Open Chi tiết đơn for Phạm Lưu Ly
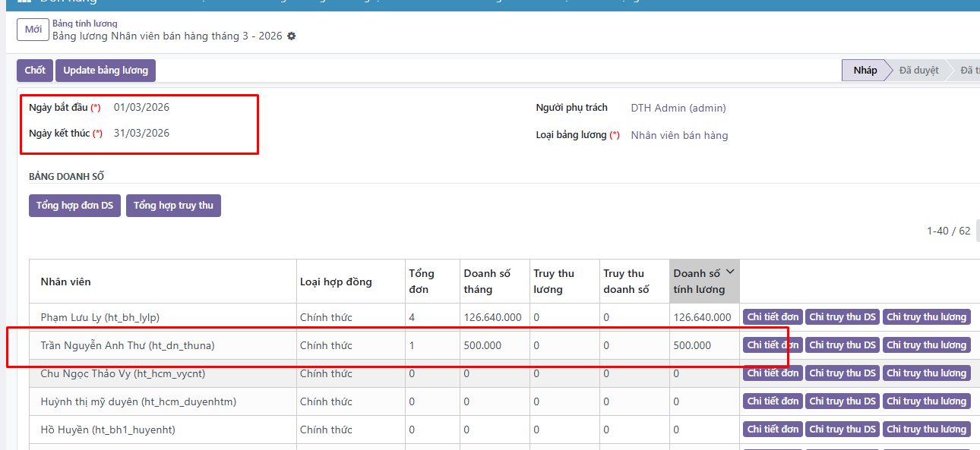This screenshot has height=450, width=980. [773, 317]
